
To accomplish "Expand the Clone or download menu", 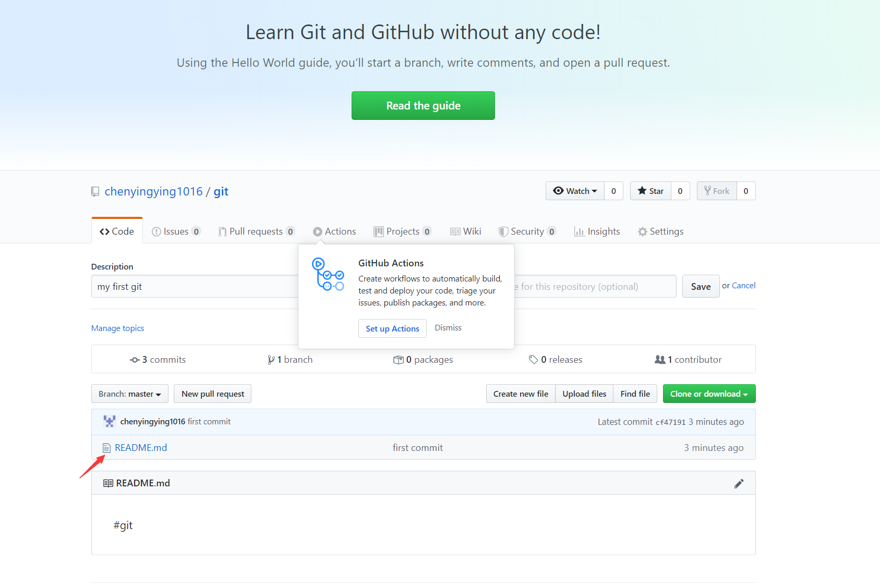I will click(x=709, y=394).
